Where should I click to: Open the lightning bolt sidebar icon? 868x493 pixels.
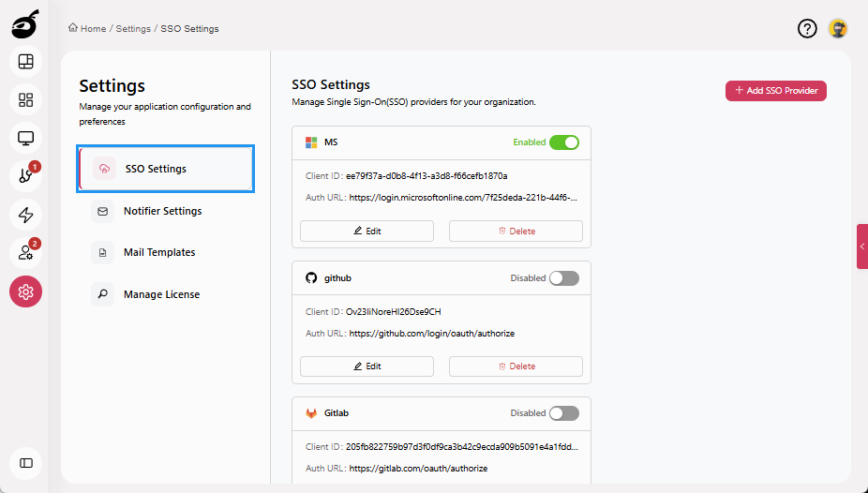(26, 215)
